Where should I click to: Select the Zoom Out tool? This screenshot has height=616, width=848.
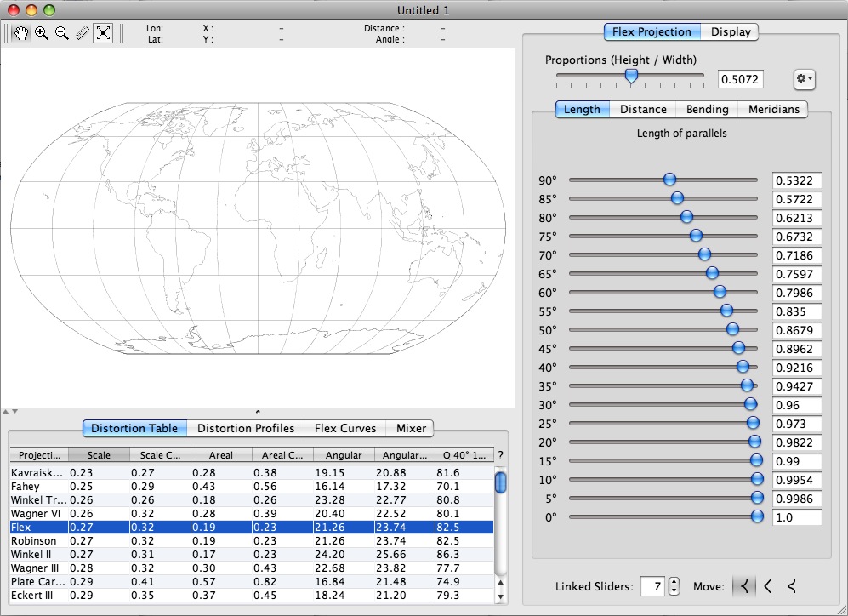pos(62,33)
